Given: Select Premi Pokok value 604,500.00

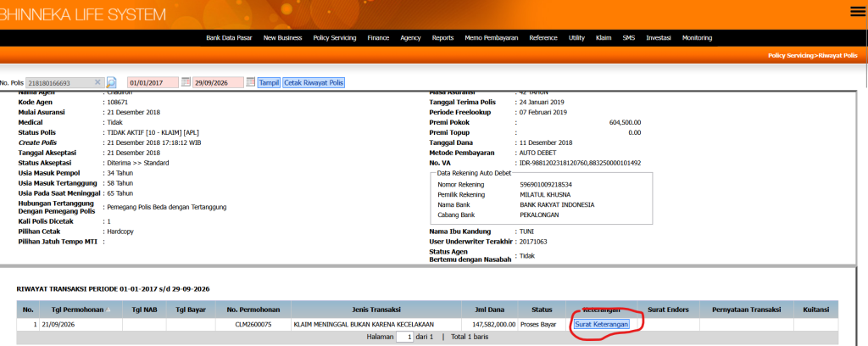Looking at the screenshot, I should point(625,122).
